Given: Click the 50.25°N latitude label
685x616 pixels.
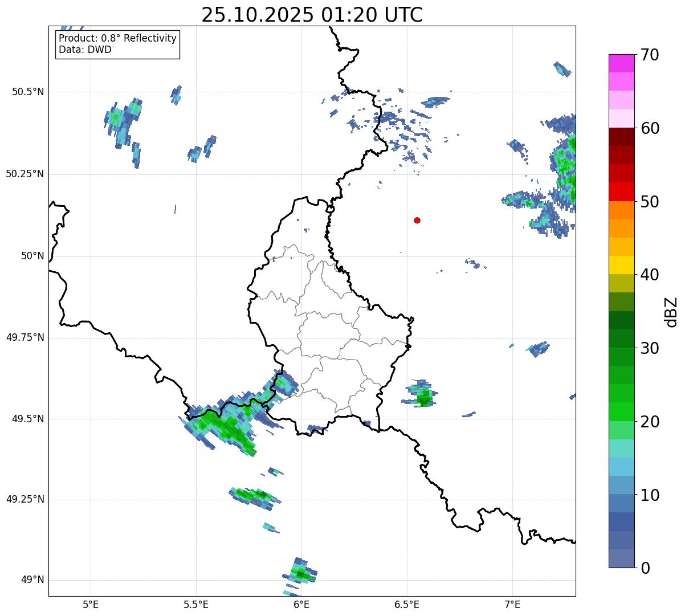Looking at the screenshot, I should tap(25, 174).
